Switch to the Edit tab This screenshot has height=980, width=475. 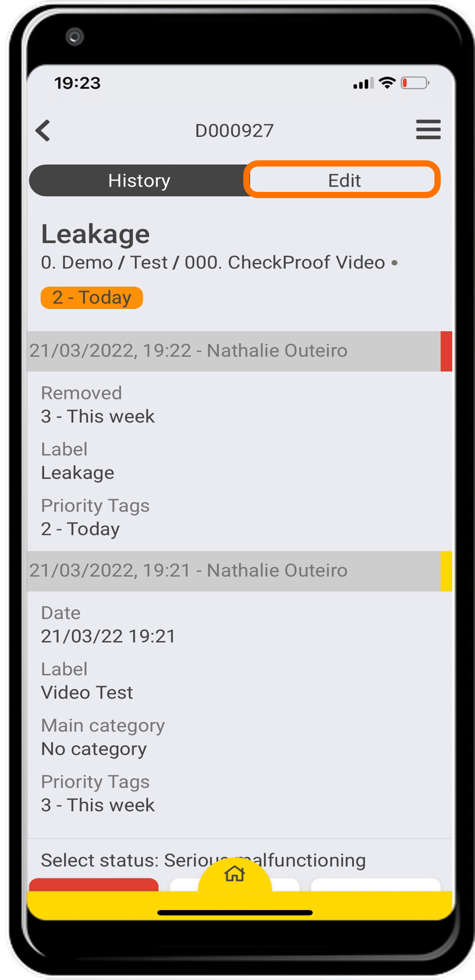point(344,180)
